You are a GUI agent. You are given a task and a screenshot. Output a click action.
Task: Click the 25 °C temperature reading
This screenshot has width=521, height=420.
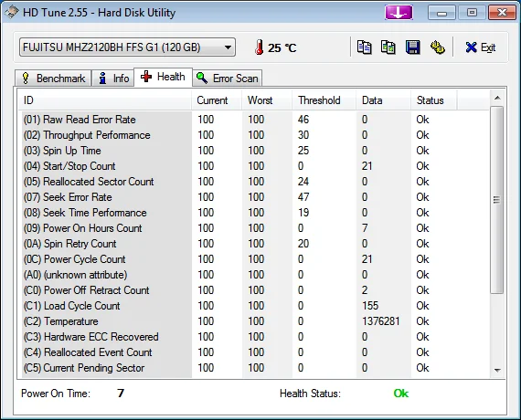282,48
